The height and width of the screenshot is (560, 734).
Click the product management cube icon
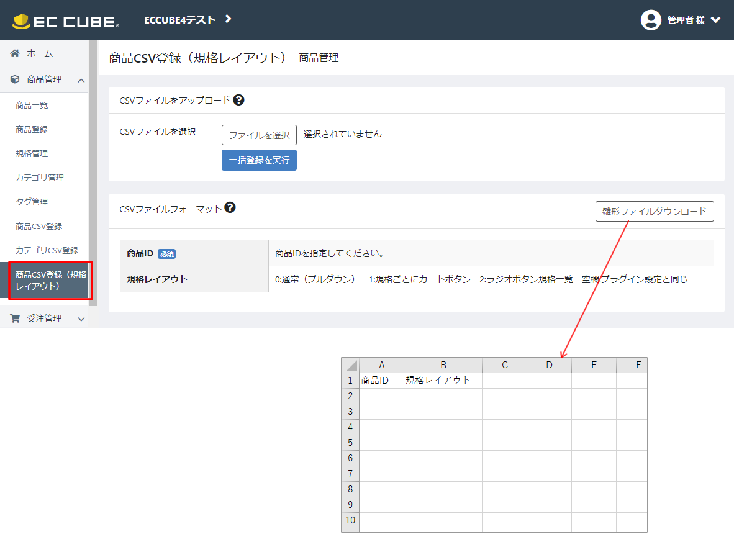pyautogui.click(x=15, y=79)
